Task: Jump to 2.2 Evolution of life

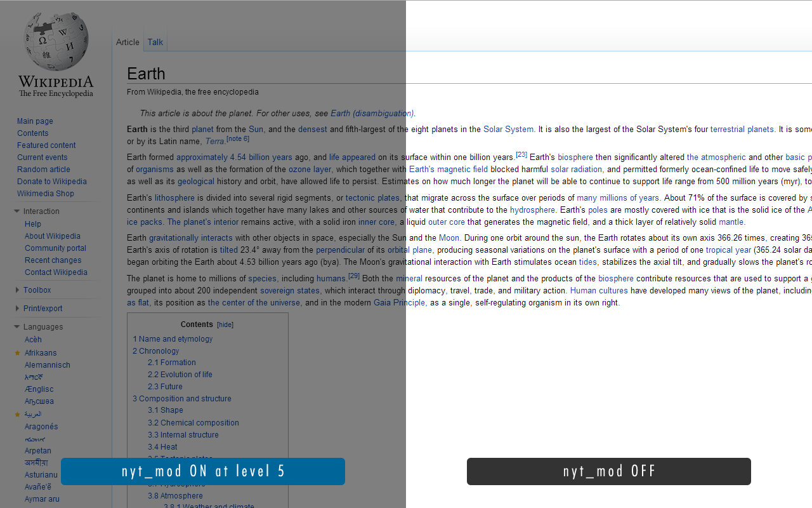Action: click(180, 375)
